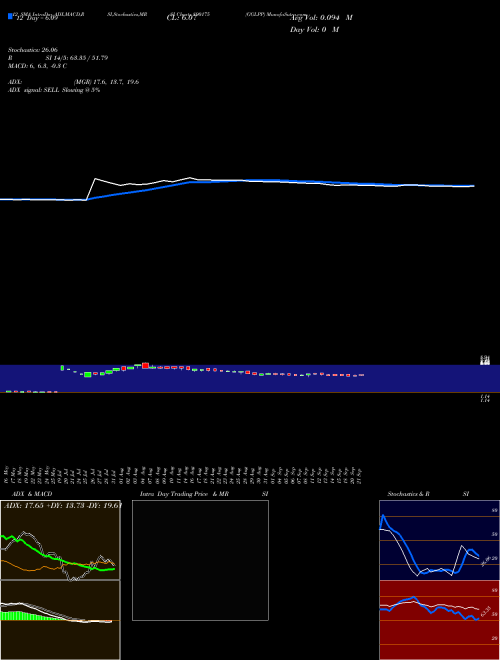Click the large green candlestick in the candle strip

coord(88,375)
